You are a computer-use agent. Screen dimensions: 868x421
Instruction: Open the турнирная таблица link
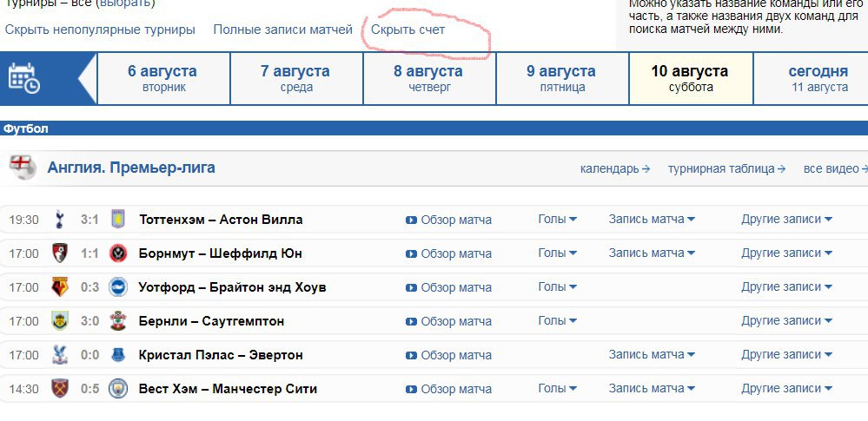click(726, 168)
